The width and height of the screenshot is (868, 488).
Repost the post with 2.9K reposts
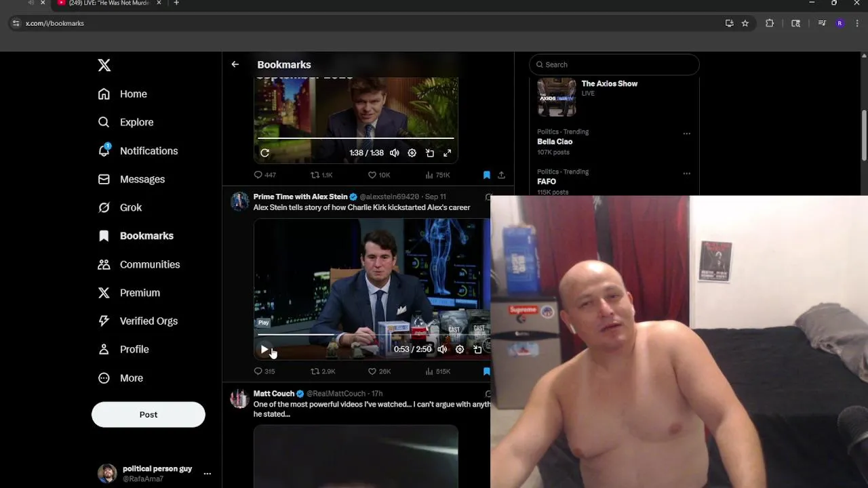tap(323, 371)
